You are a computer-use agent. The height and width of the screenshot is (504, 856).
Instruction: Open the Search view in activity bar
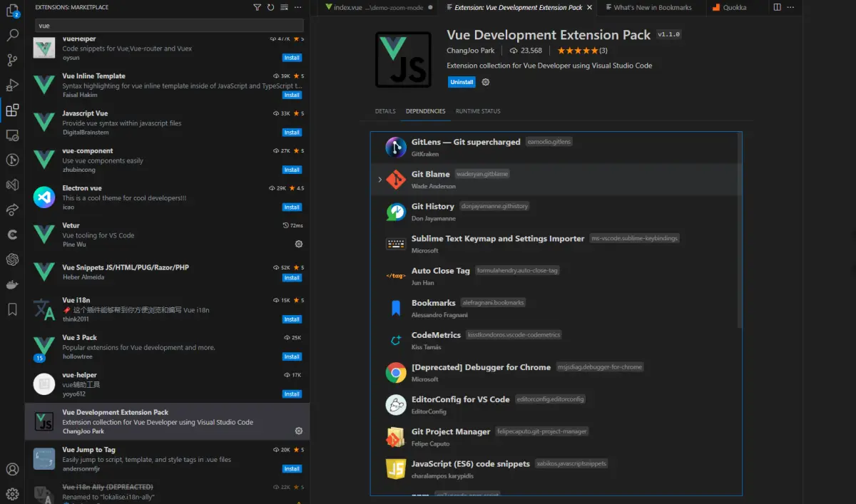[12, 35]
